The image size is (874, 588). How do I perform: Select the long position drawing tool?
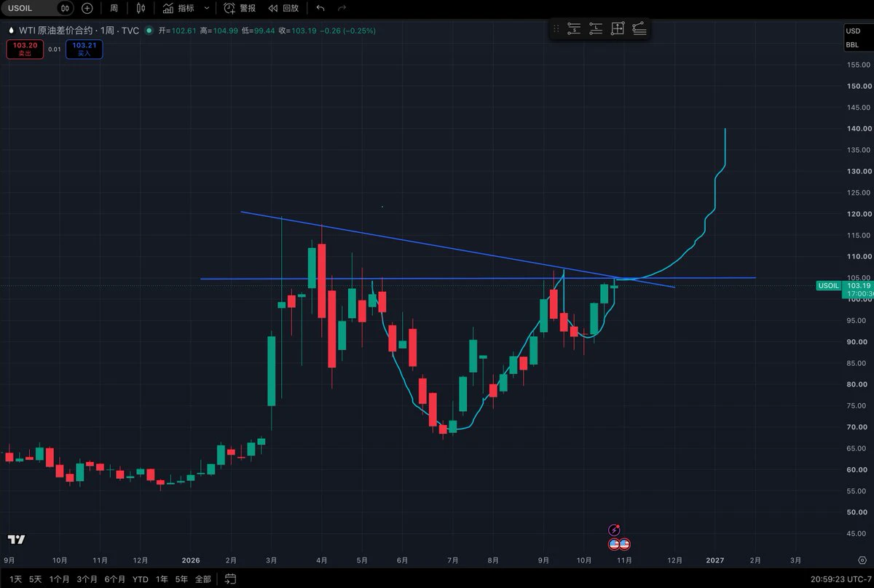[x=596, y=29]
